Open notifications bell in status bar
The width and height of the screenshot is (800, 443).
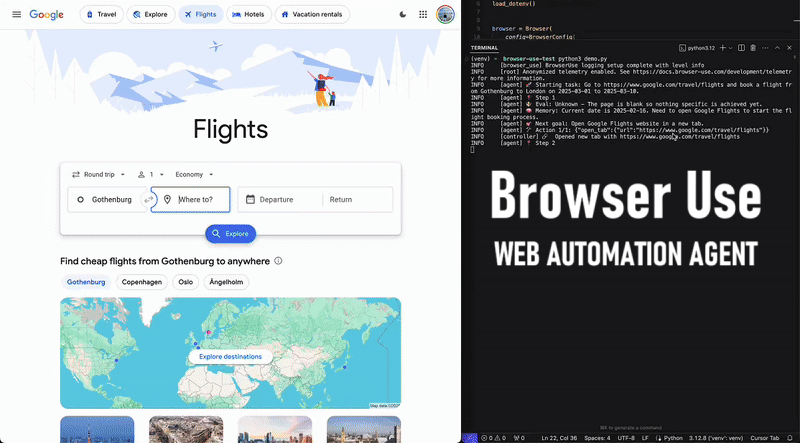pos(790,438)
